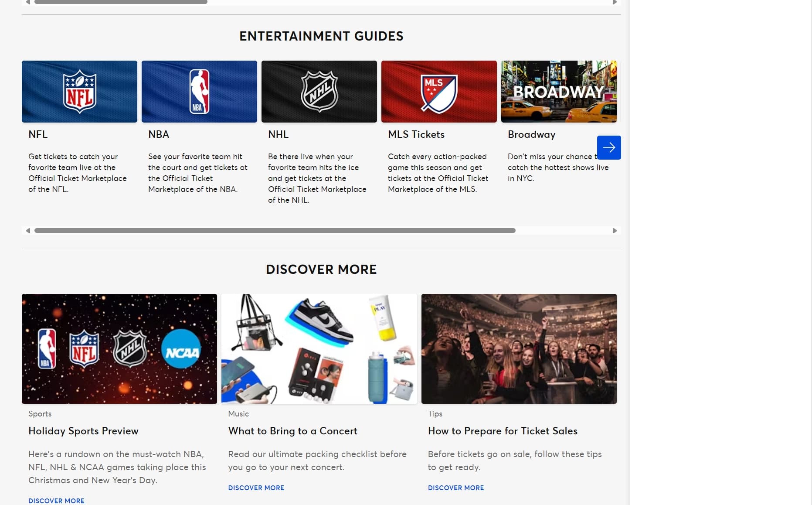
Task: Click Discover More under Holiday Sports Preview
Action: 56,501
